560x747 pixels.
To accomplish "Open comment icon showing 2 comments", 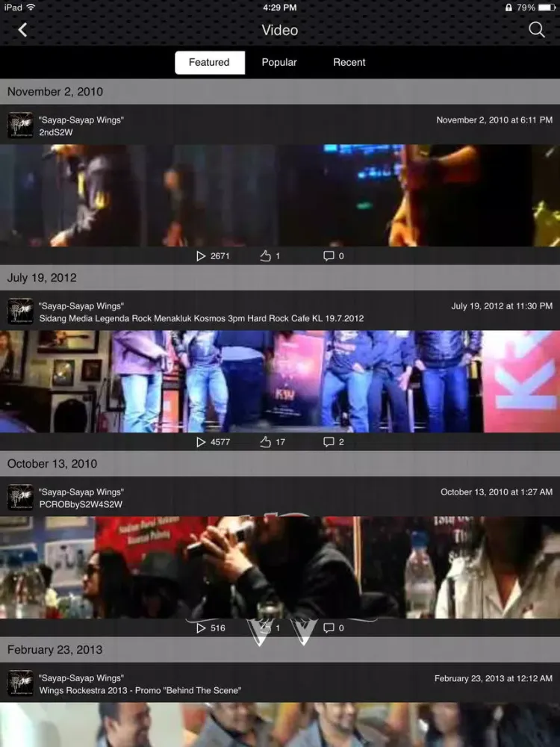I will 329,441.
